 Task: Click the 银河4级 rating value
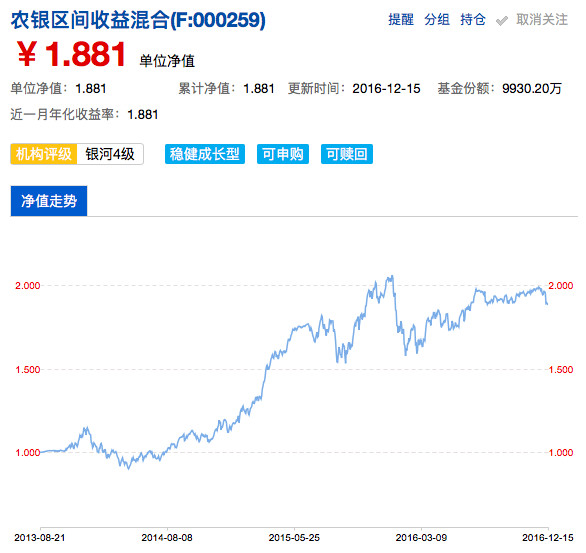coord(110,154)
